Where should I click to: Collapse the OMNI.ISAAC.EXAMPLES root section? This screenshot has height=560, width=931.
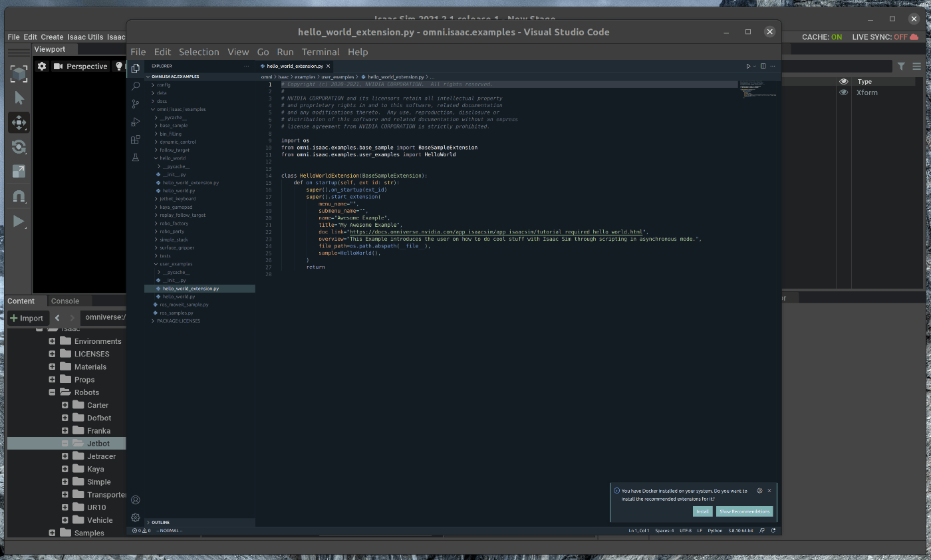click(x=199, y=76)
